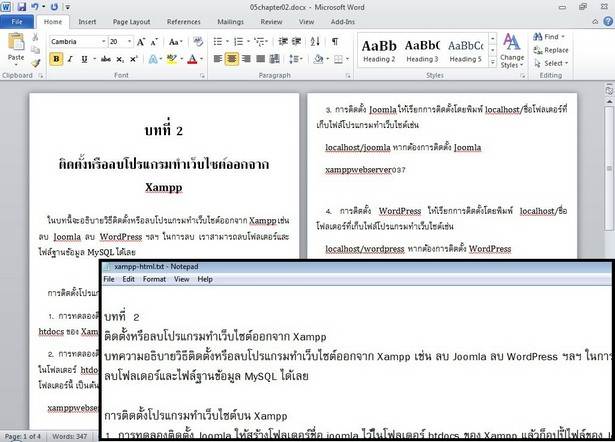The width and height of the screenshot is (615, 442).
Task: Expand the Styles gallery More arrow
Action: coord(493,62)
